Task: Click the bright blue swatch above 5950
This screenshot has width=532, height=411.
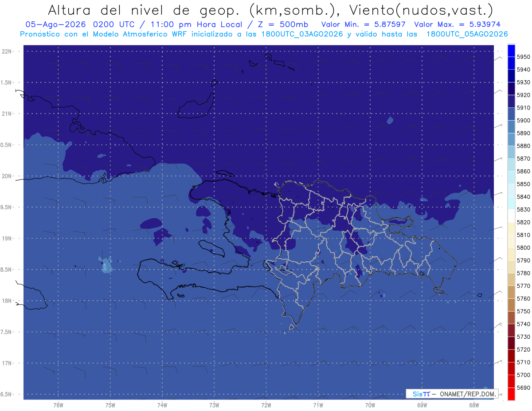Action: click(511, 51)
